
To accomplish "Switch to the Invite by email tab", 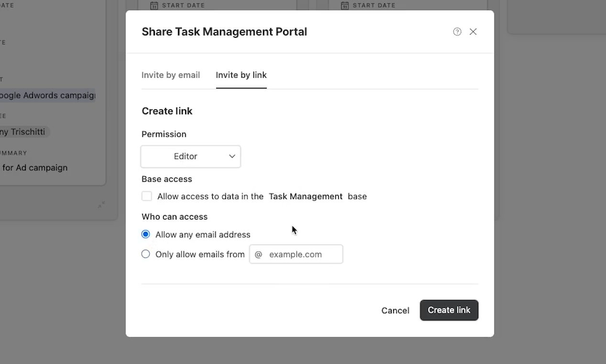I will (171, 75).
